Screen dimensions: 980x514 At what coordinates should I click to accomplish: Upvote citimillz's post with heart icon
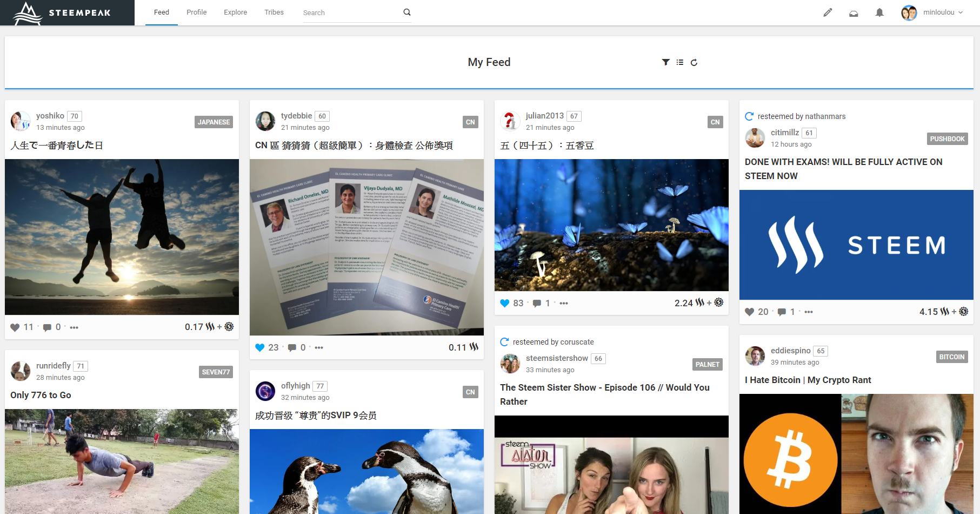tap(749, 312)
